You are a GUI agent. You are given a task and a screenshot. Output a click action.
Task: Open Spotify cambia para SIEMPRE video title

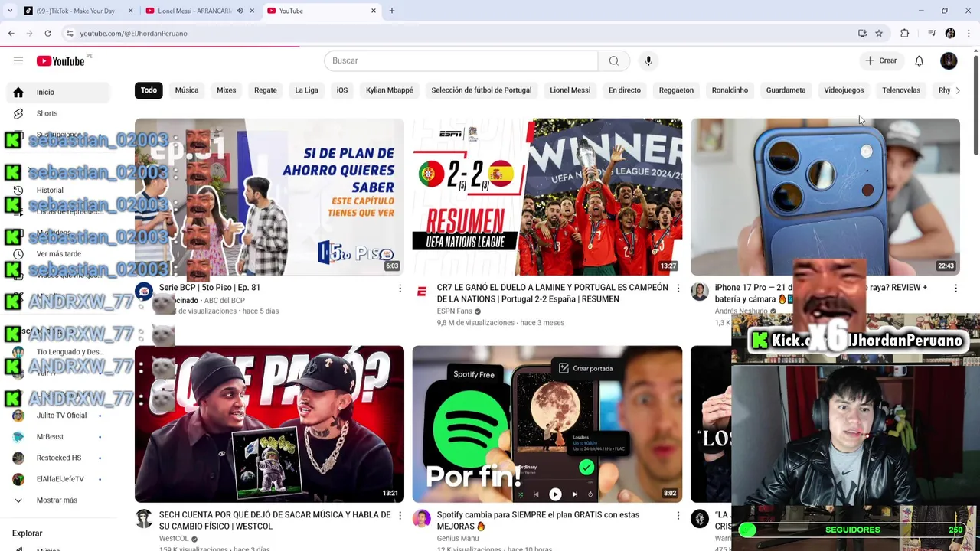(x=537, y=520)
